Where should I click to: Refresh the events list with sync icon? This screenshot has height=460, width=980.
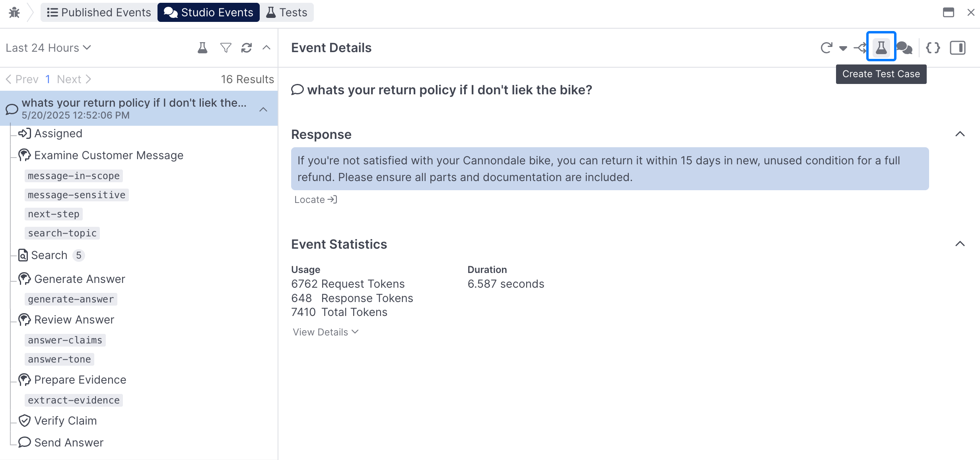coord(247,48)
